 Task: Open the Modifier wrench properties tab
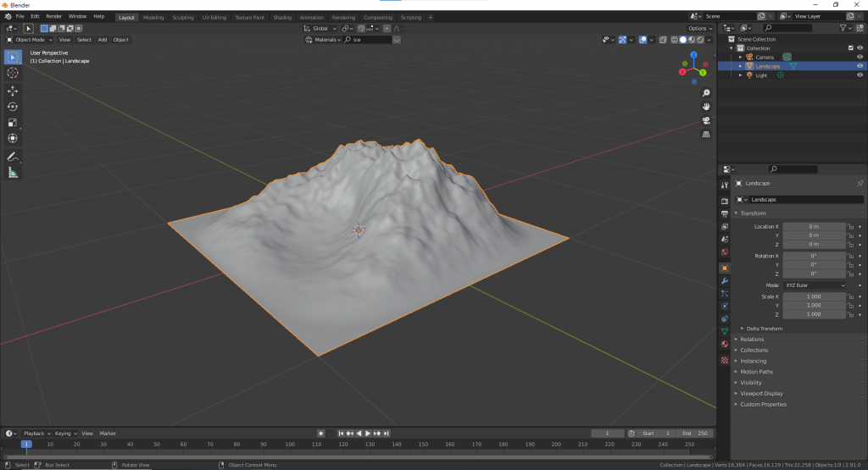[724, 281]
